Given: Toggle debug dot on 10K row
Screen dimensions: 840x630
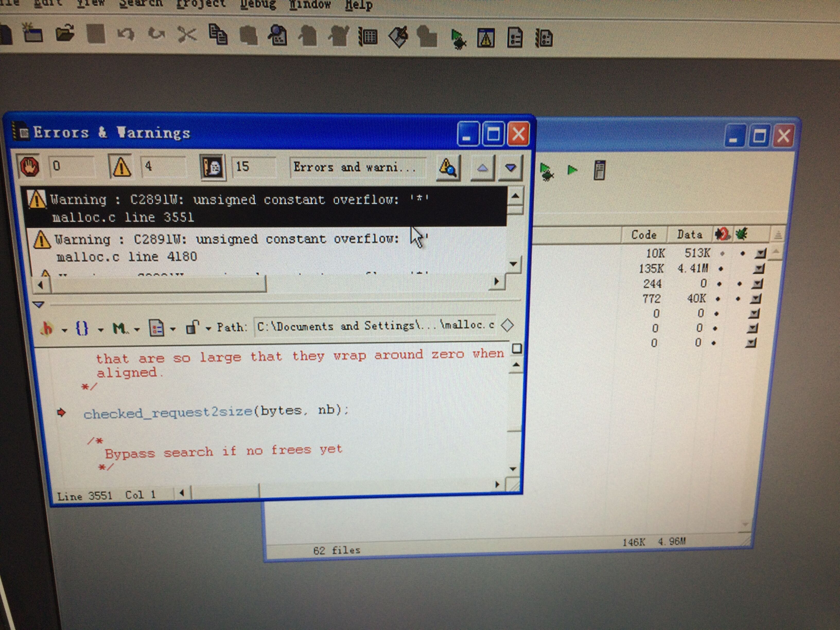Looking at the screenshot, I should point(742,253).
